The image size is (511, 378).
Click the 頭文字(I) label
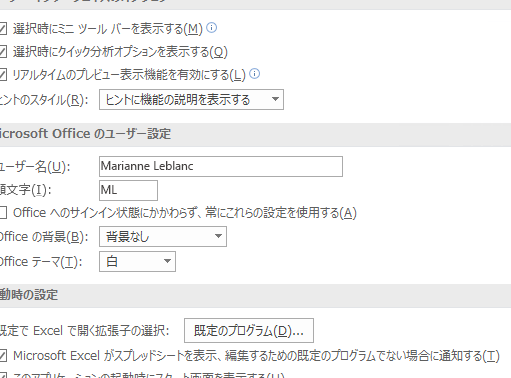tap(26, 190)
